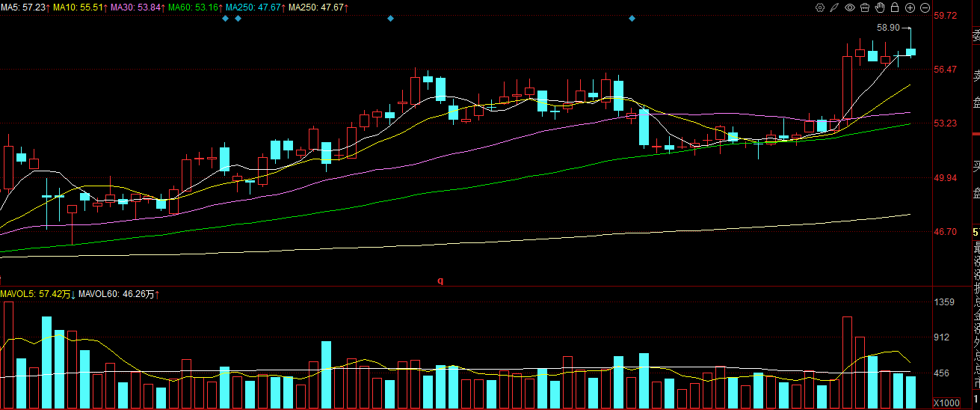Viewport: 980px width, 410px height.
Task: Click the 912 volume axis label
Action: pyautogui.click(x=943, y=337)
